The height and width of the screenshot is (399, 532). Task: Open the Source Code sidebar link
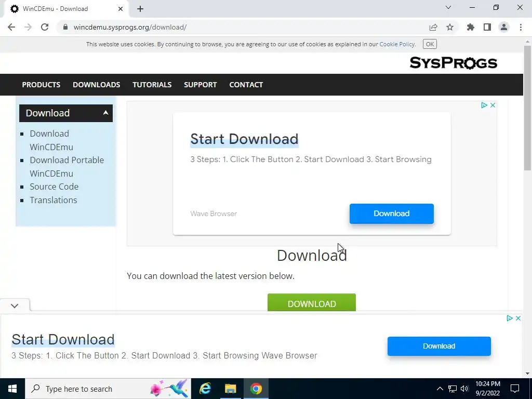[x=54, y=187]
